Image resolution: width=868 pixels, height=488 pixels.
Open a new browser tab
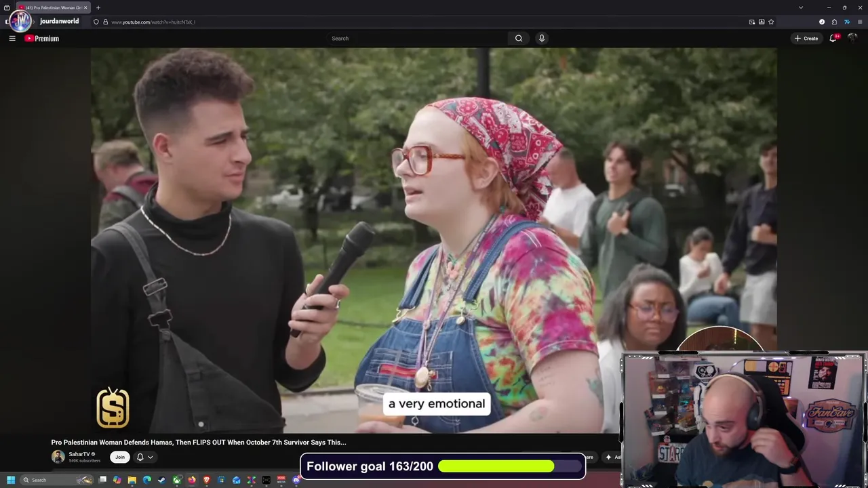pos(98,7)
